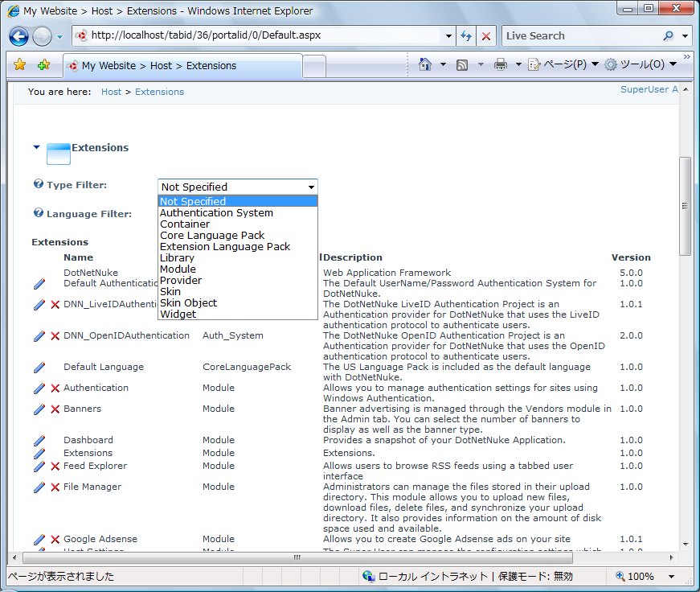The width and height of the screenshot is (700, 592).
Task: Click the Print toolbar icon
Action: [x=501, y=65]
